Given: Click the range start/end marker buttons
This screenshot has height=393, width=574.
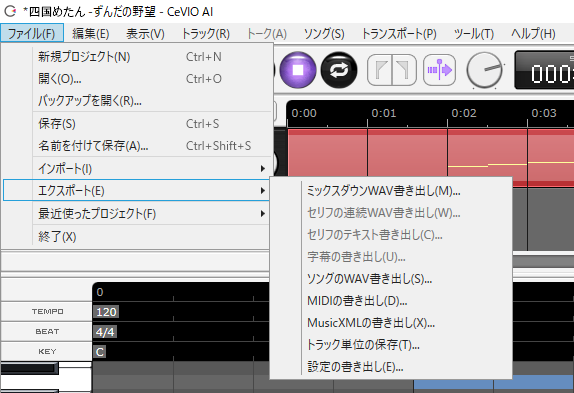Looking at the screenshot, I should pyautogui.click(x=392, y=70).
